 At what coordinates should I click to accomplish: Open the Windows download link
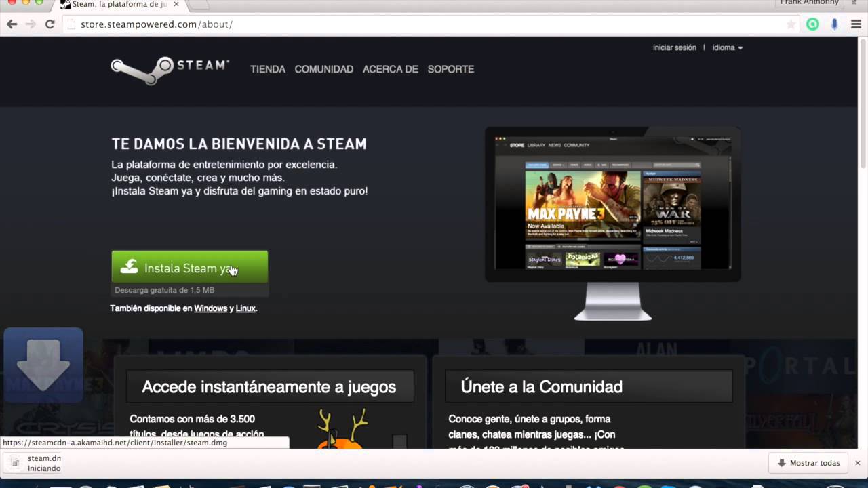(x=211, y=308)
